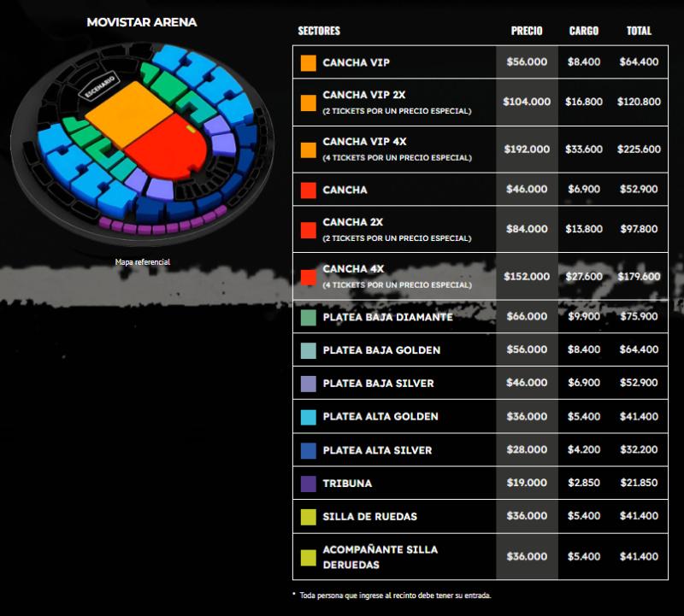The height and width of the screenshot is (616, 684).
Task: Click the orange CANCHA VIP color square
Action: (307, 62)
